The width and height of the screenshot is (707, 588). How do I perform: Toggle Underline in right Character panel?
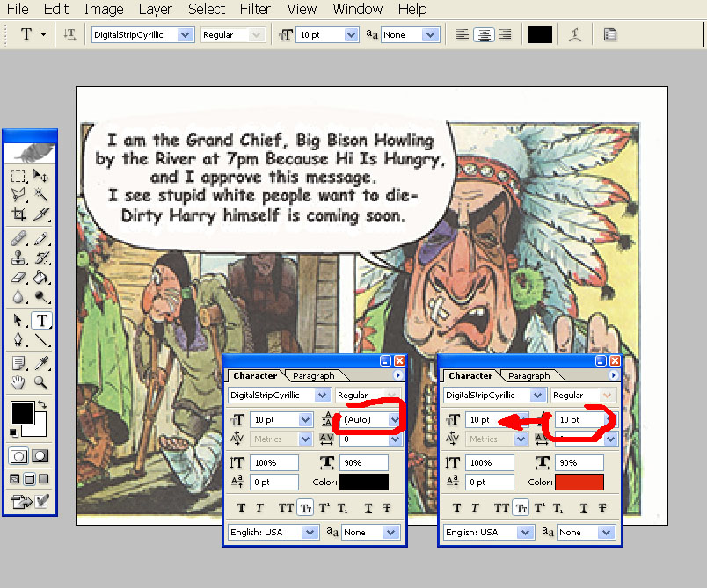(x=584, y=508)
